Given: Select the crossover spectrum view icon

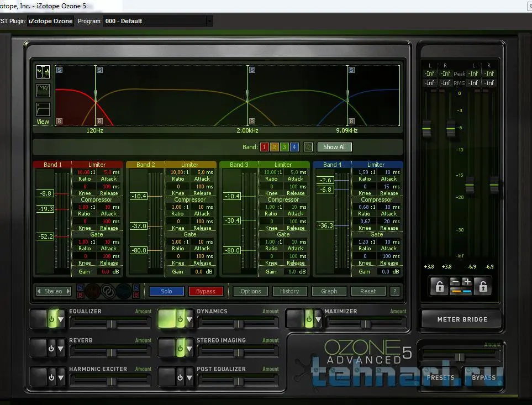Looking at the screenshot, I should tap(43, 72).
